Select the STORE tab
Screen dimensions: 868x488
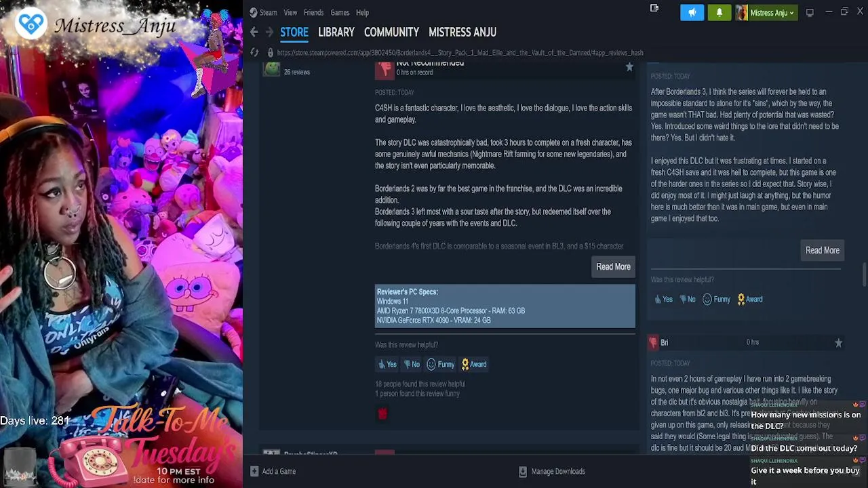point(294,32)
